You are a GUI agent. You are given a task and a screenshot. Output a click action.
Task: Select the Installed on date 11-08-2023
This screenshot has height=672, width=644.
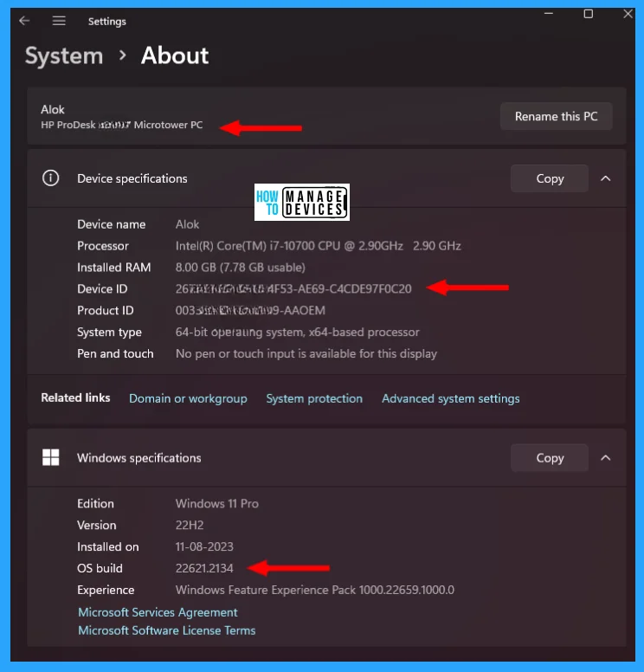pos(204,546)
